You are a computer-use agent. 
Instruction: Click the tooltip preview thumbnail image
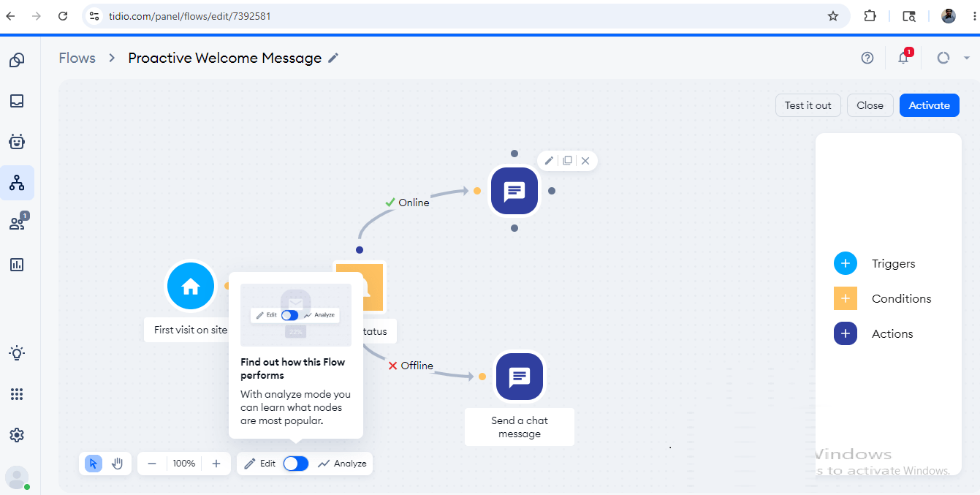(296, 315)
